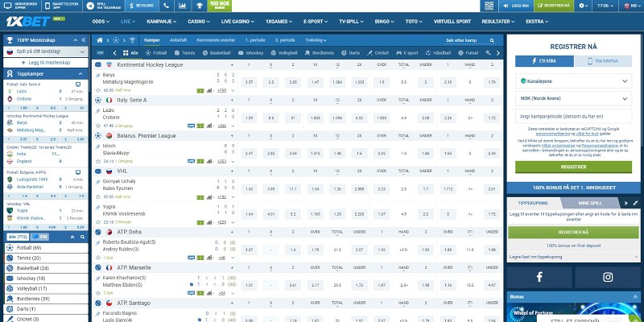Select the Alle (772) filter
The height and width of the screenshot is (322, 644).
click(x=18, y=237)
